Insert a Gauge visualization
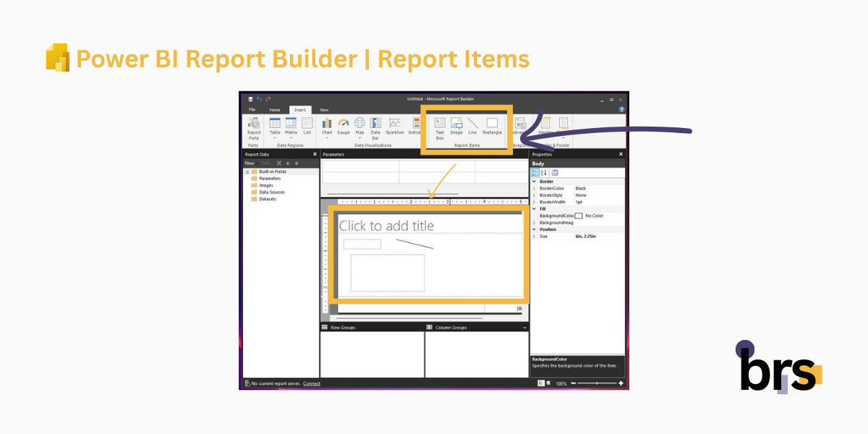 pos(344,124)
